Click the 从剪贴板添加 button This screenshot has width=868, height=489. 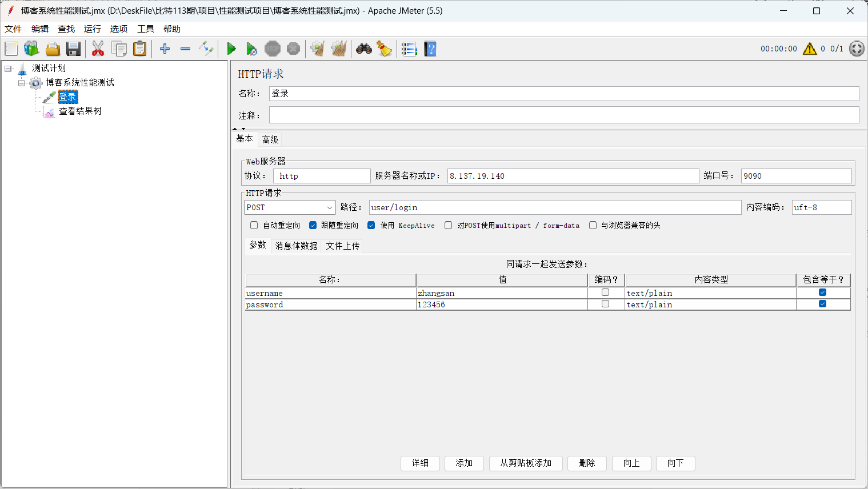point(526,463)
